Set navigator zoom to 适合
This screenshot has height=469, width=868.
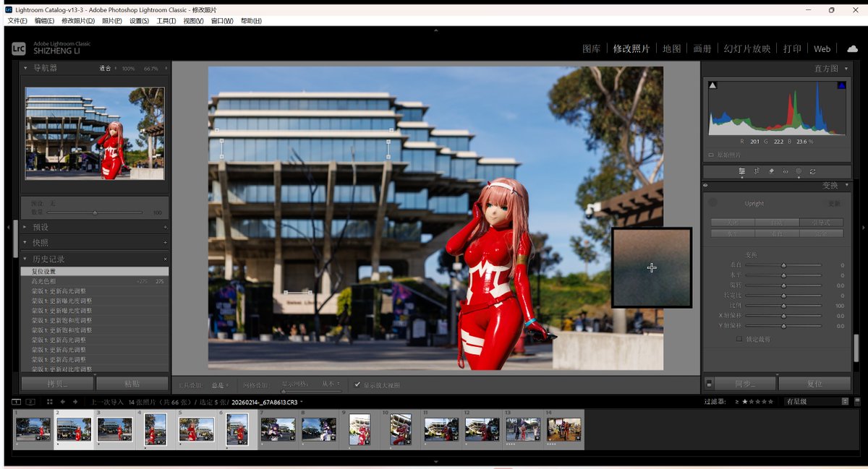point(106,68)
